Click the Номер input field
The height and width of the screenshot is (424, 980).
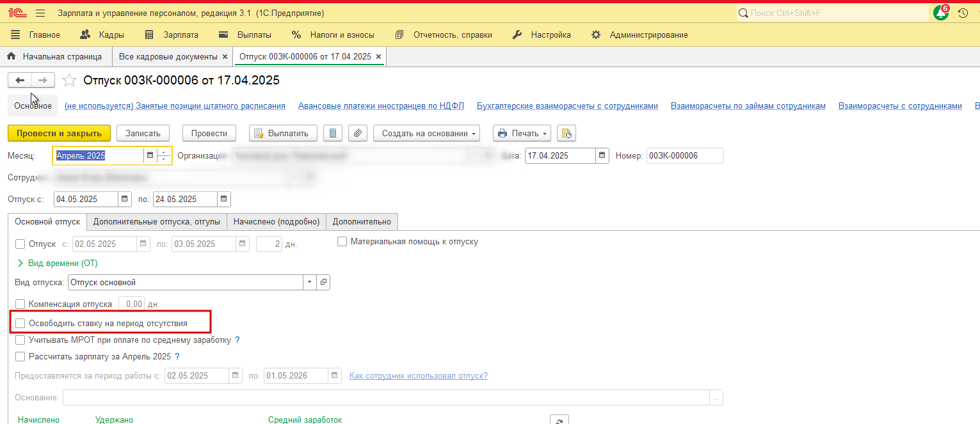pyautogui.click(x=684, y=155)
